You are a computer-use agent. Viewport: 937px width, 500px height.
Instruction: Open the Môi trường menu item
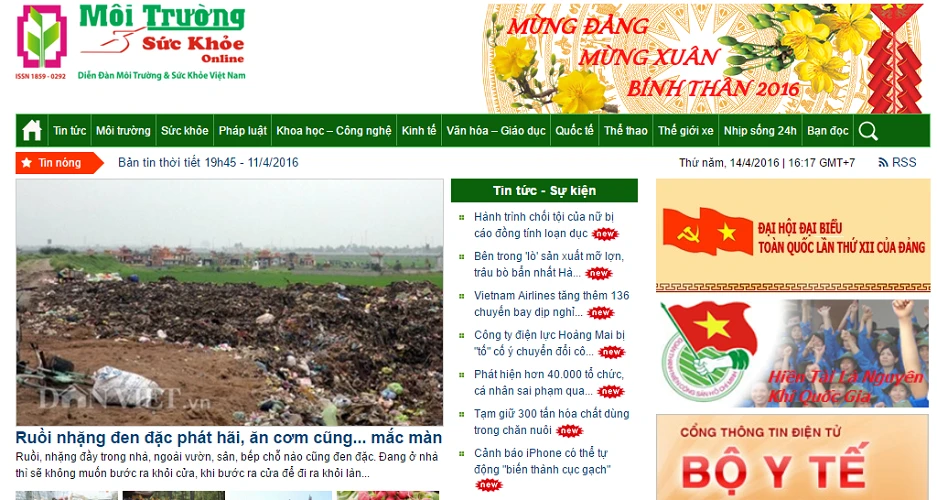point(123,130)
